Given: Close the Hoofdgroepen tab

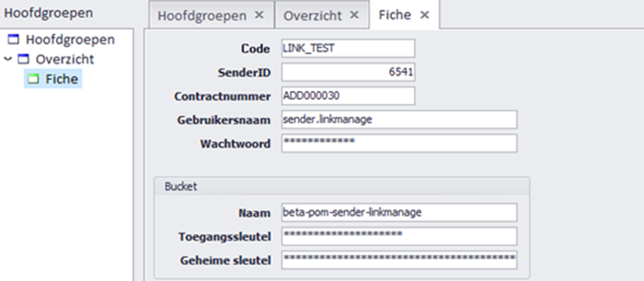Looking at the screenshot, I should 259,15.
